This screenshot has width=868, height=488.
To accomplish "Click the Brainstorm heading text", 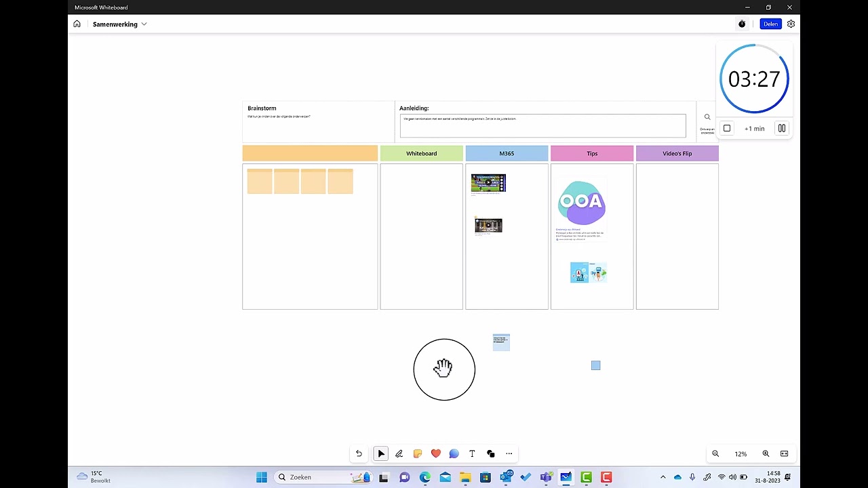I will click(262, 108).
